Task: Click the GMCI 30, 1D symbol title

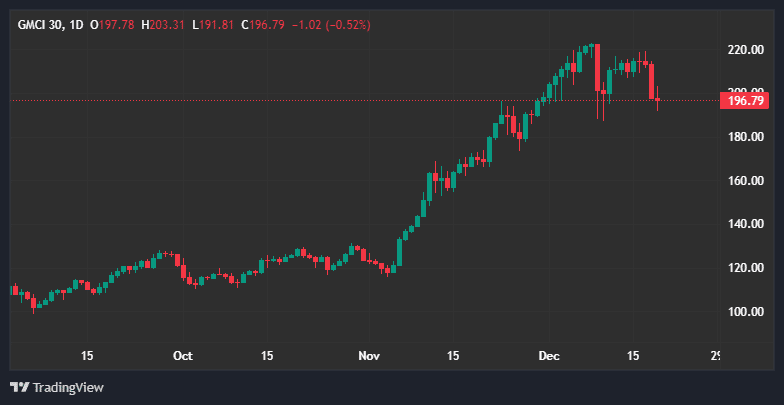Action: tap(50, 25)
